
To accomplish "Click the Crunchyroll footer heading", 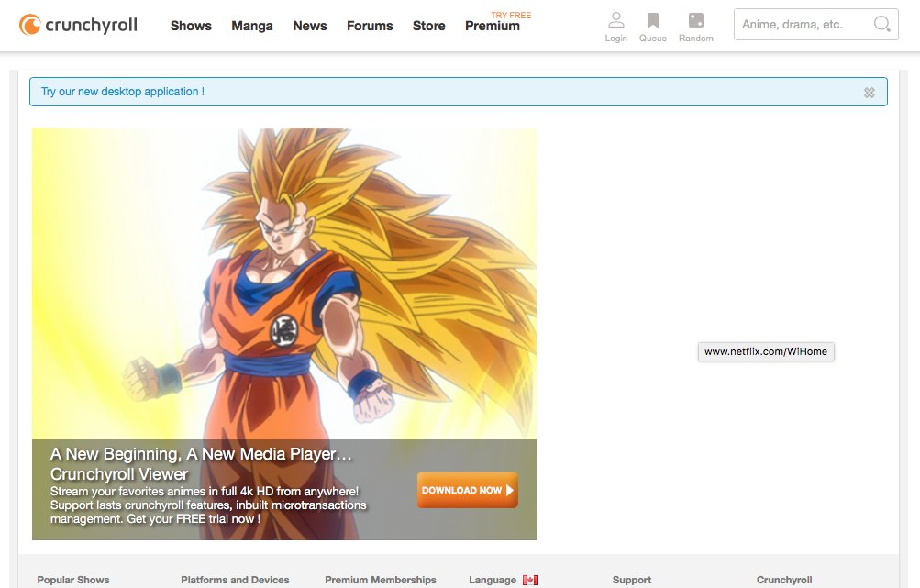I will click(784, 580).
